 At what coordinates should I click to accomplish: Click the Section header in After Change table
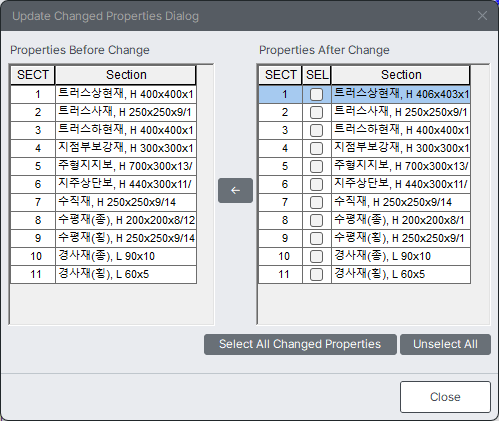(401, 75)
